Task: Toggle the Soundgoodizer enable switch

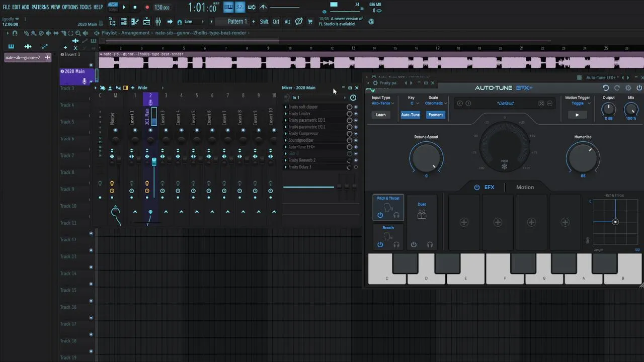Action: (356, 140)
